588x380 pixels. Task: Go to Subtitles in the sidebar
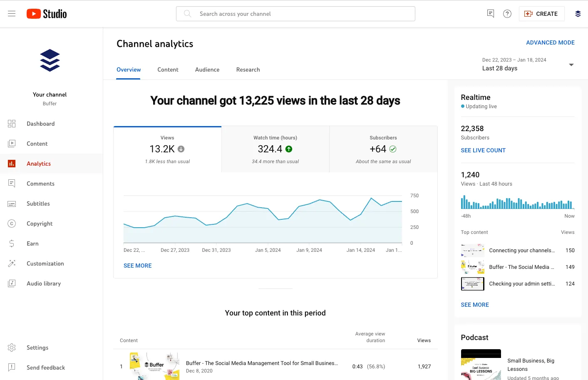(x=51, y=204)
